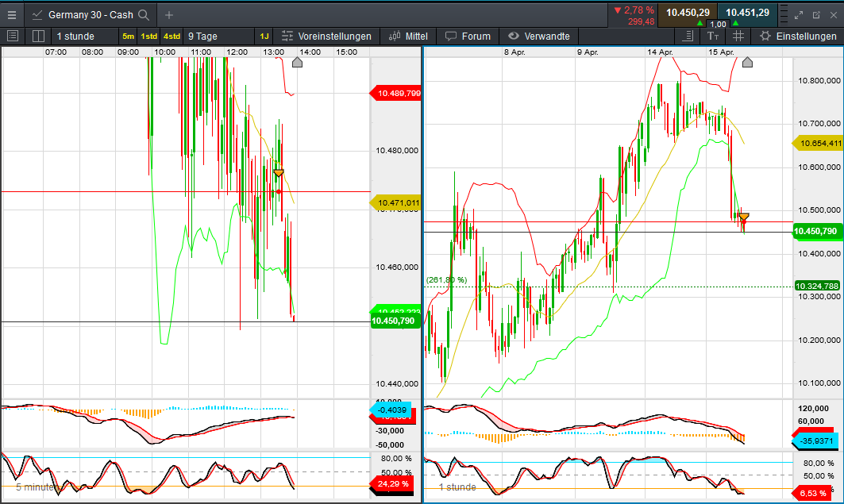Screen dimensions: 844x504
Task: Click the depth ladder icon beside buy price
Action: tap(784, 15)
